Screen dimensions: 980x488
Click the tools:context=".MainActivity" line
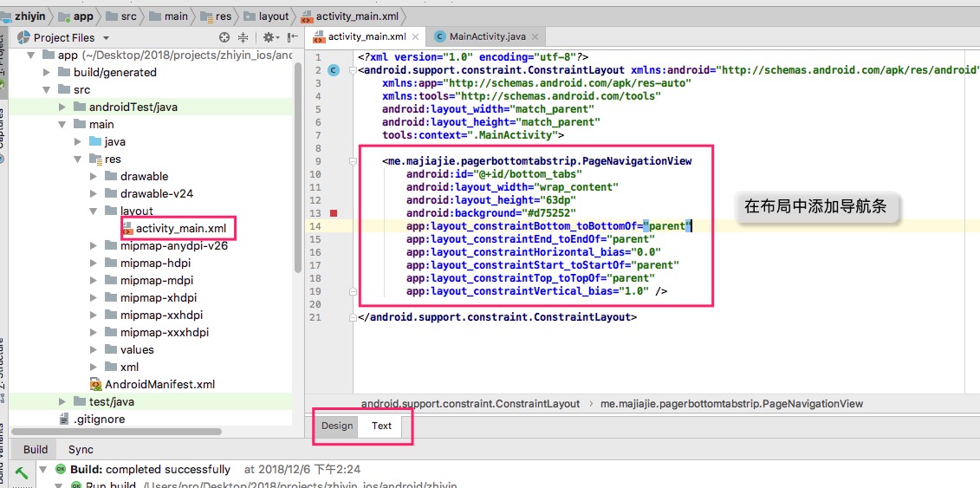pos(473,135)
